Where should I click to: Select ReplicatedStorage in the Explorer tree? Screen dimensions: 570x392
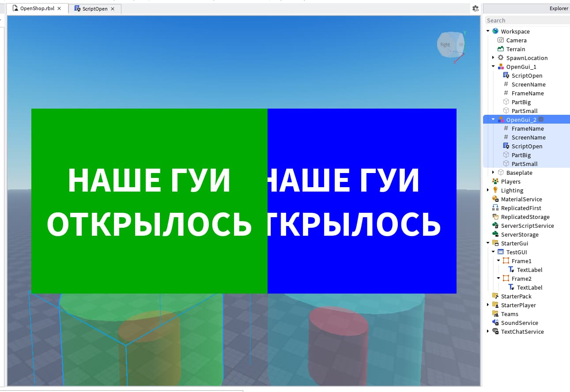(x=525, y=217)
